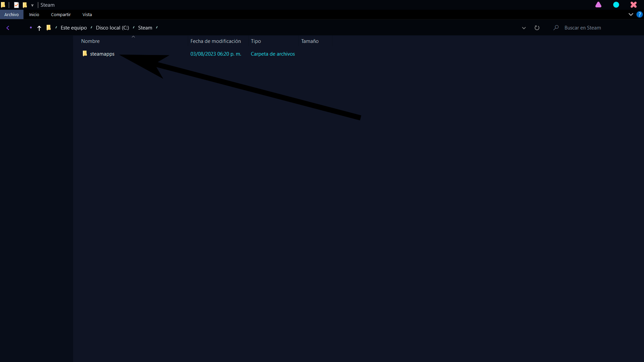Go up one folder level
644x362 pixels.
click(39, 28)
